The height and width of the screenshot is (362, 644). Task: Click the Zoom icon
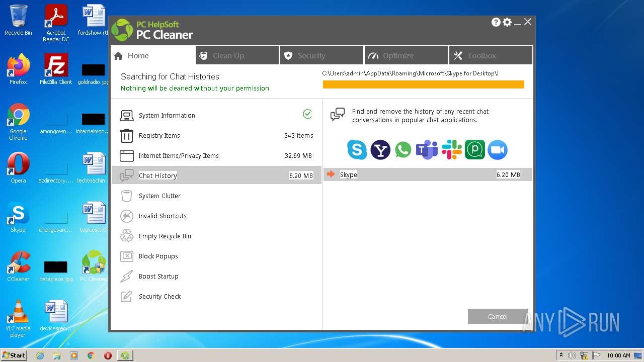pyautogui.click(x=498, y=150)
